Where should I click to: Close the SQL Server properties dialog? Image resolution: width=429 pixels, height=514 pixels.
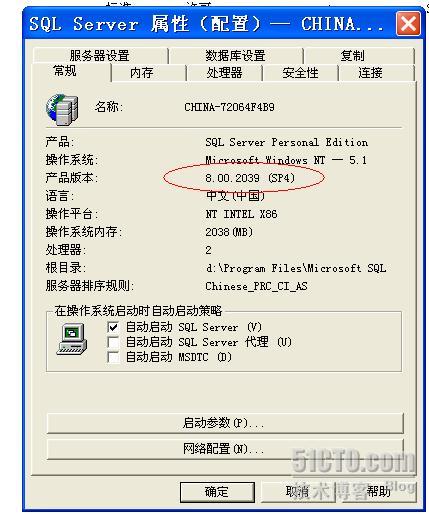[x=408, y=23]
